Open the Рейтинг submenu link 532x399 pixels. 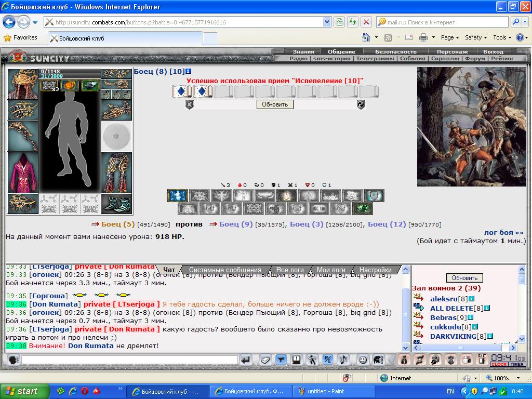point(502,58)
